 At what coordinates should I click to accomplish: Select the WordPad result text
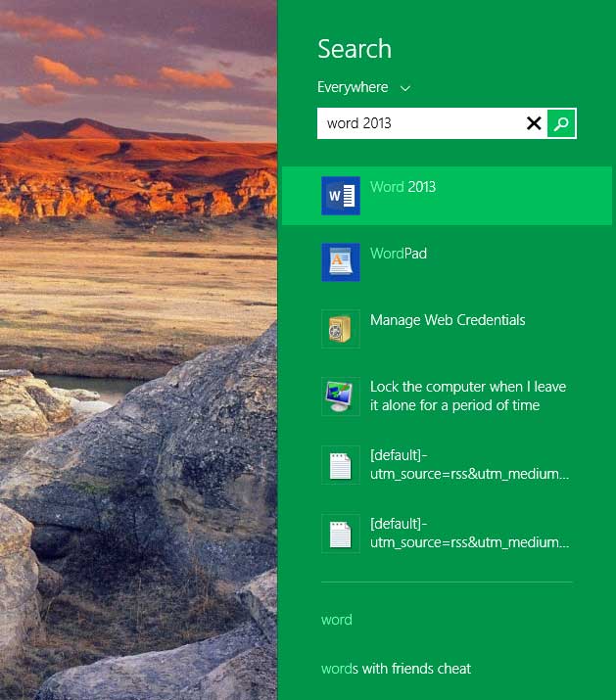(399, 254)
